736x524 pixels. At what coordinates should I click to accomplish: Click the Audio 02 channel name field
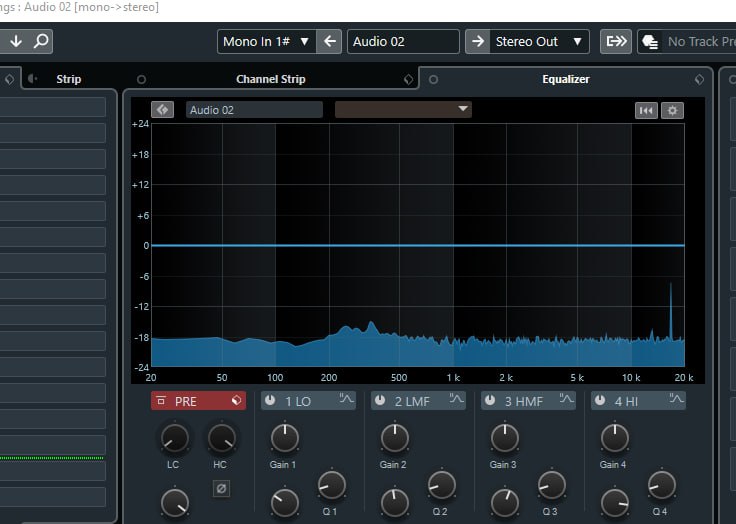[403, 41]
